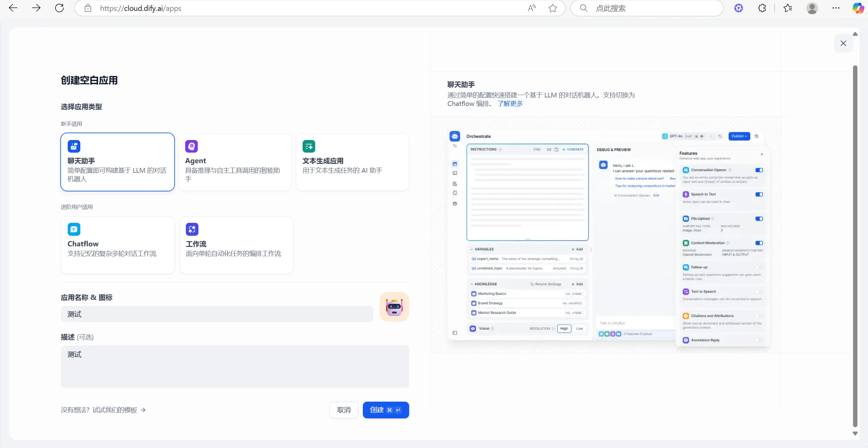Click the 描述 description text area
This screenshot has height=448, width=868.
click(x=235, y=366)
